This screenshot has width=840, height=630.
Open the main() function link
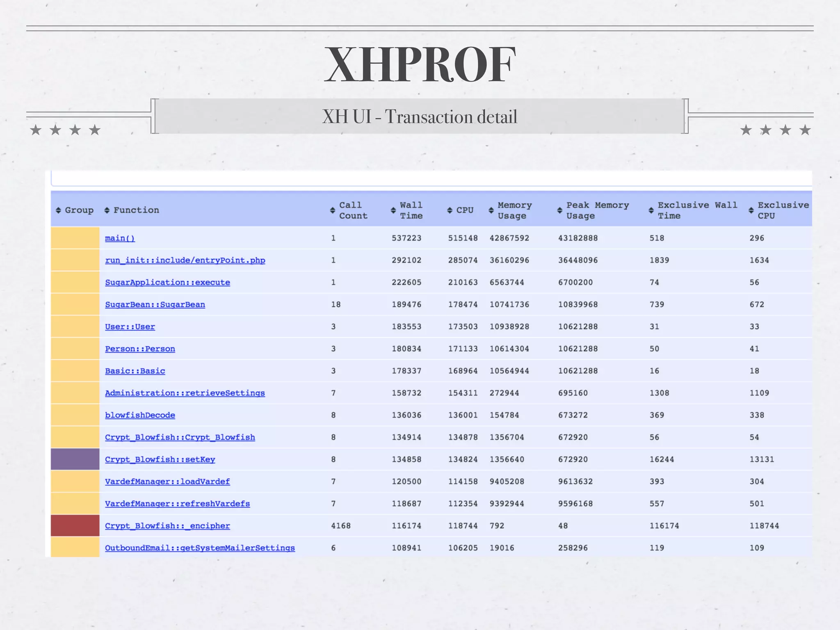click(120, 238)
